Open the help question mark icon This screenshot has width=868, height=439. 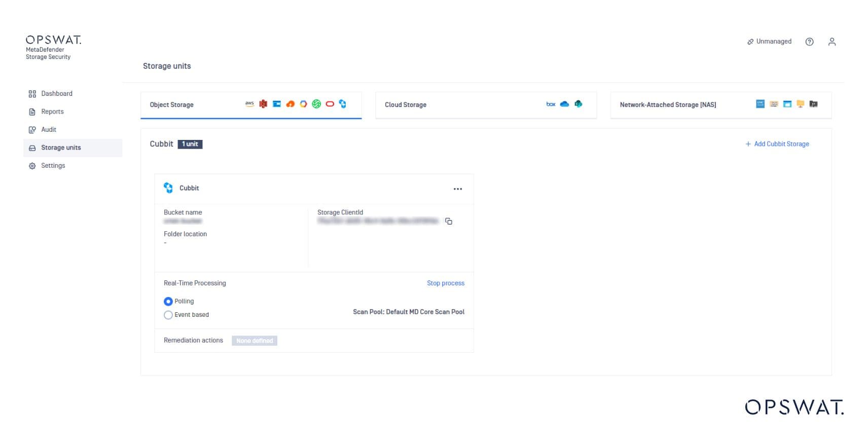pos(809,42)
